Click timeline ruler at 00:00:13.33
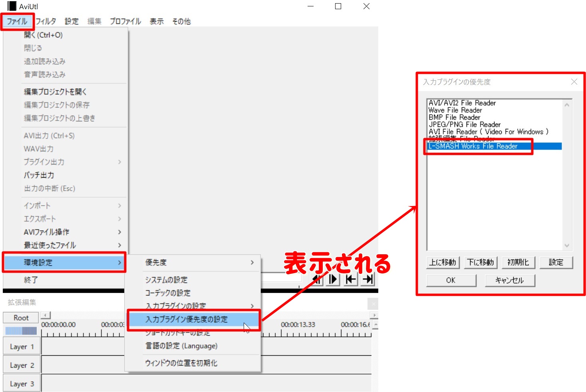The height and width of the screenshot is (392, 586). 298,325
